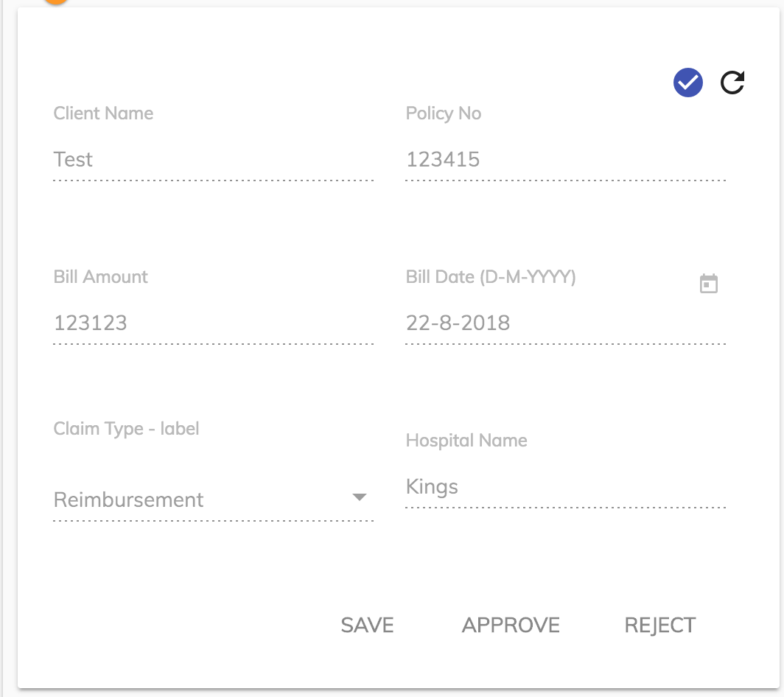
Task: Click REJECT to decline the claim
Action: 659,625
